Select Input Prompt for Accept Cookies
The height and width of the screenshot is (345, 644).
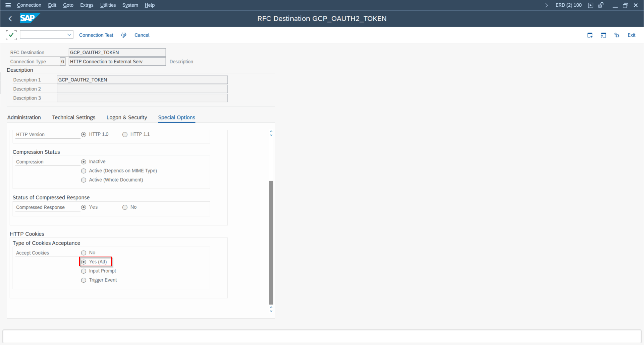click(84, 271)
